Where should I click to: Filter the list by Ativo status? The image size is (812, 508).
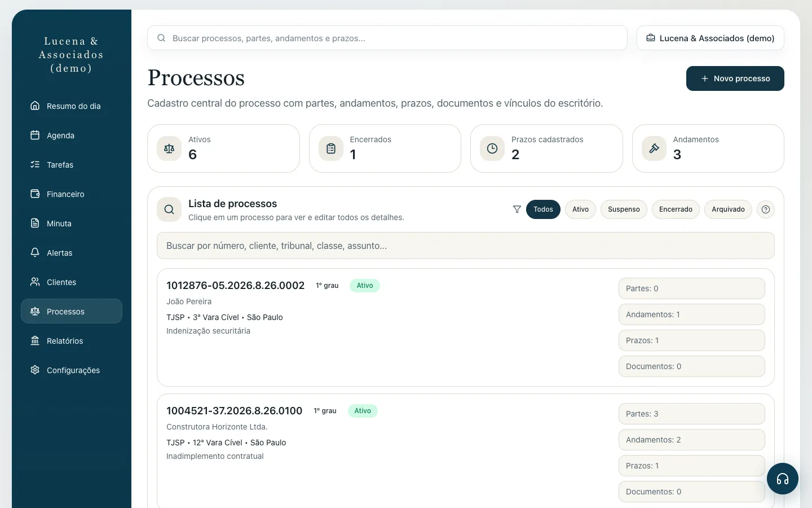click(x=580, y=209)
